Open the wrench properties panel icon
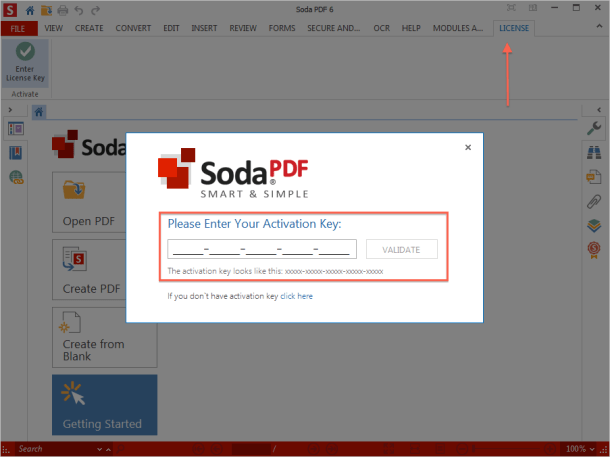 [594, 128]
